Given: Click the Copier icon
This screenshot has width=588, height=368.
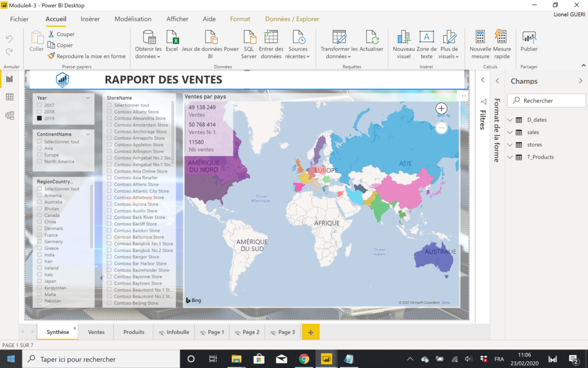Looking at the screenshot, I should point(51,45).
